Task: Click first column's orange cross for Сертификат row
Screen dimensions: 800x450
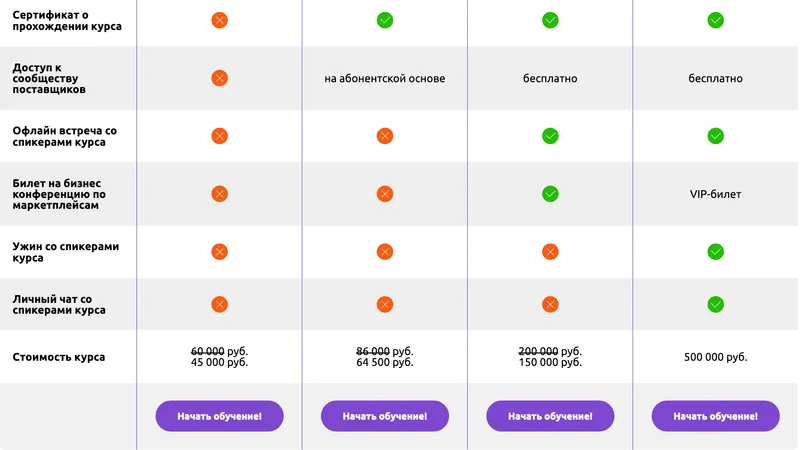Action: pyautogui.click(x=219, y=20)
